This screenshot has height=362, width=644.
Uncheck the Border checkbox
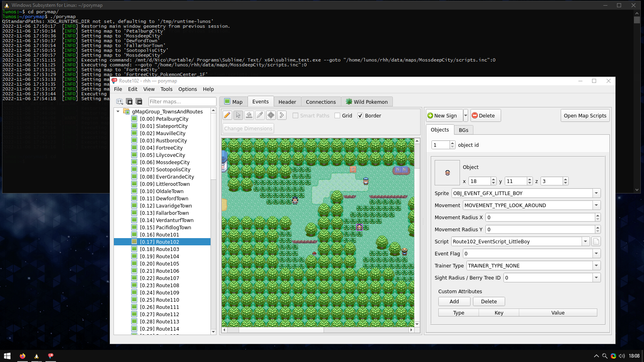(x=360, y=116)
